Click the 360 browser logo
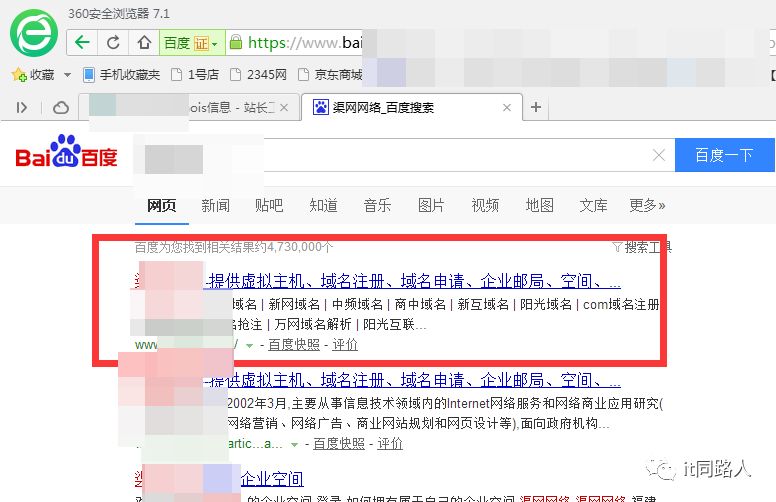 (34, 33)
